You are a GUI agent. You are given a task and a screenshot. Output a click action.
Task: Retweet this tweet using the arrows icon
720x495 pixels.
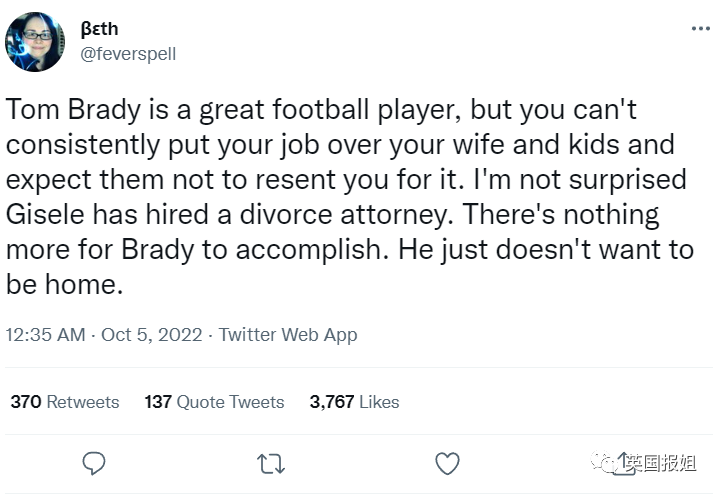(270, 463)
